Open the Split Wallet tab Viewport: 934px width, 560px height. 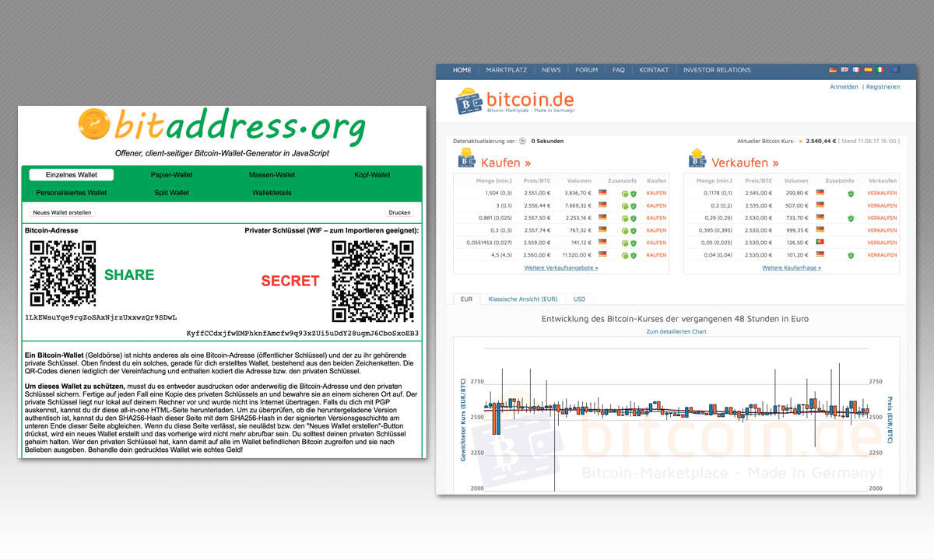[171, 192]
